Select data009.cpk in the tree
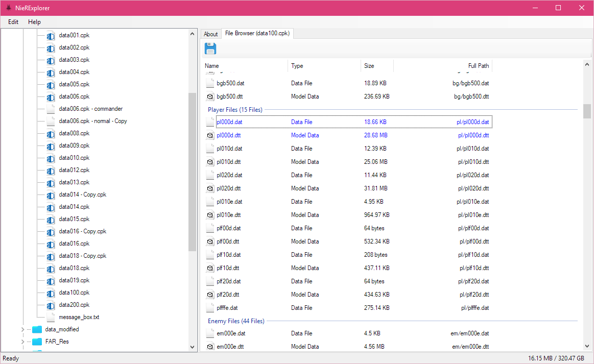 [x=74, y=146]
